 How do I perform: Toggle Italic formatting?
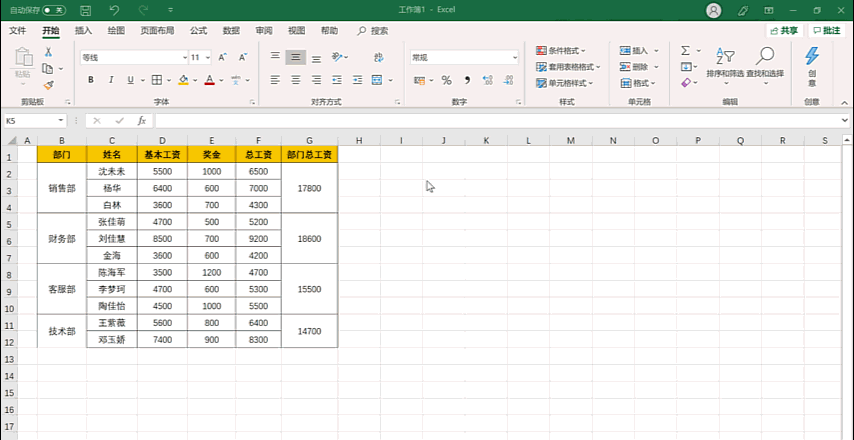tap(112, 80)
